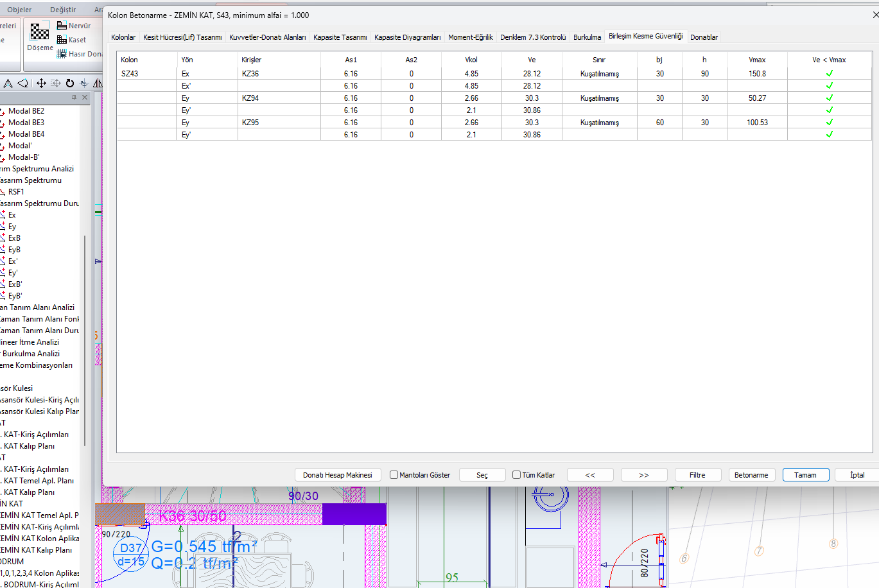Activate the move (four-arrow) tool

pos(41,83)
